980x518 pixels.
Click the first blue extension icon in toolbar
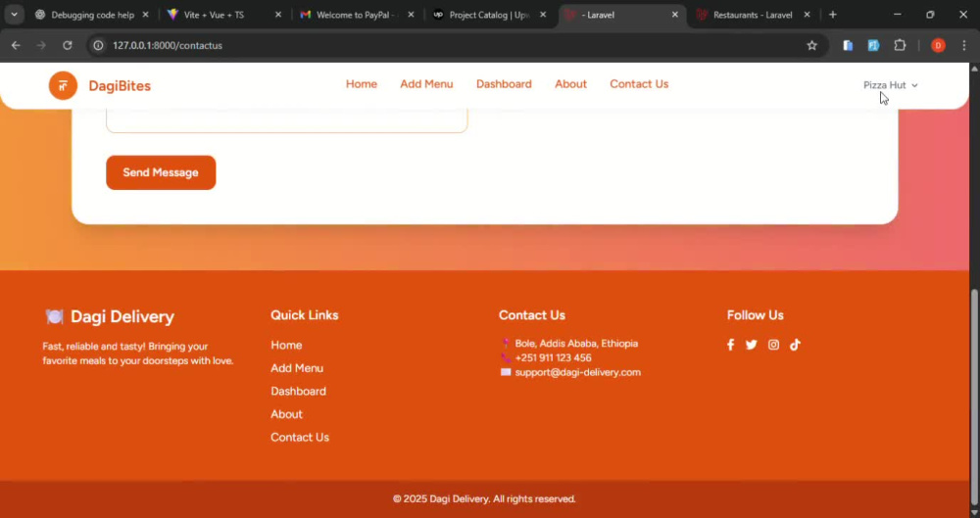pos(848,45)
